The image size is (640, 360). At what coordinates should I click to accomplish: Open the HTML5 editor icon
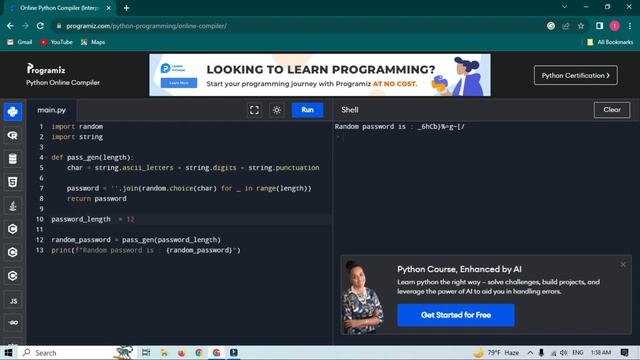[13, 182]
